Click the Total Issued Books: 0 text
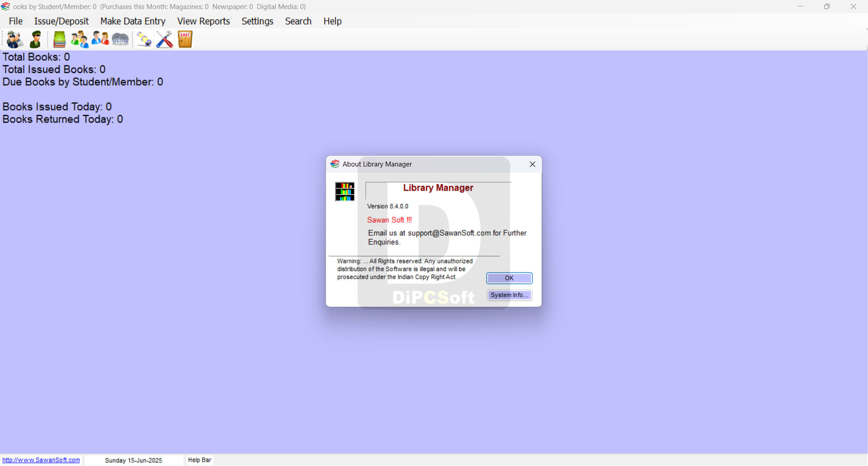868x466 pixels. 54,69
